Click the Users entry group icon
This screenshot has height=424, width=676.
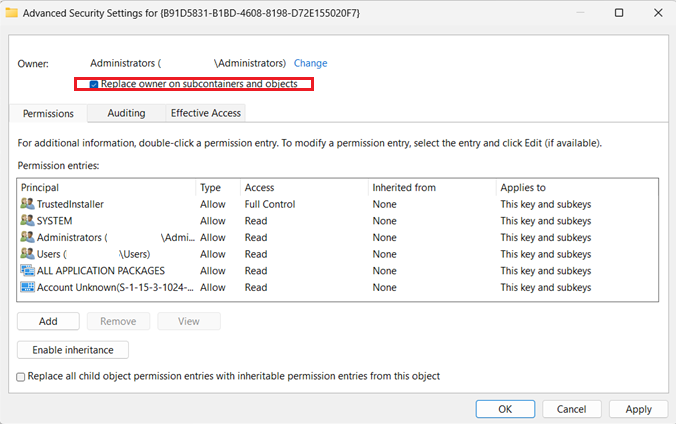tap(27, 254)
